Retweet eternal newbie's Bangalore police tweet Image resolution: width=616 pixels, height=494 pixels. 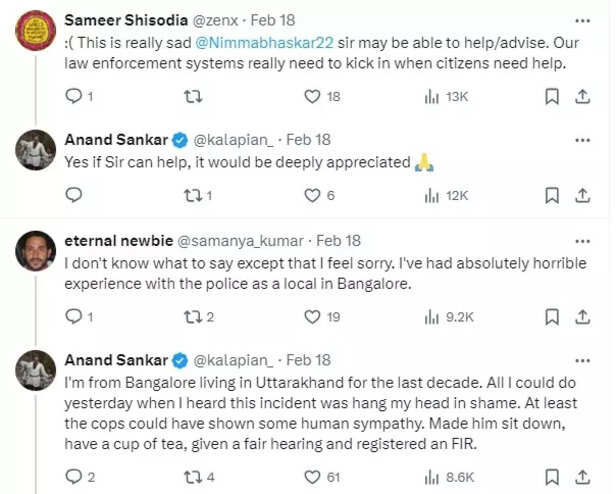click(194, 317)
